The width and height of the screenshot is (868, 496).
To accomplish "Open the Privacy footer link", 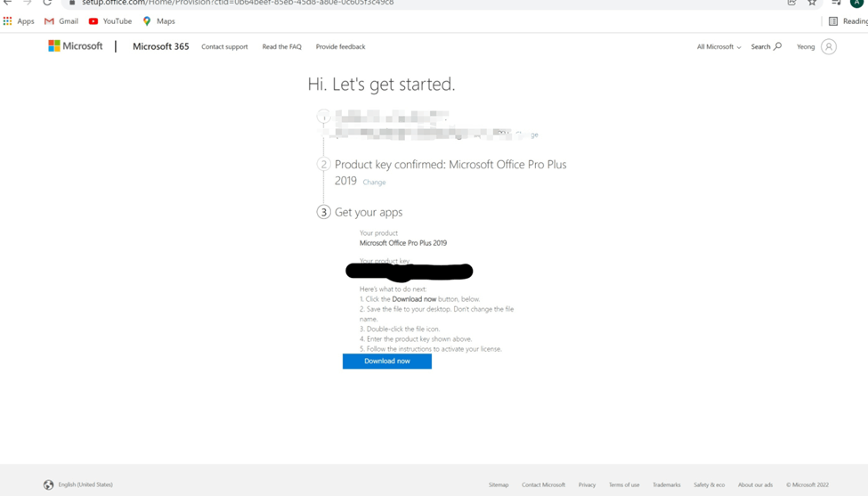I will tap(587, 485).
